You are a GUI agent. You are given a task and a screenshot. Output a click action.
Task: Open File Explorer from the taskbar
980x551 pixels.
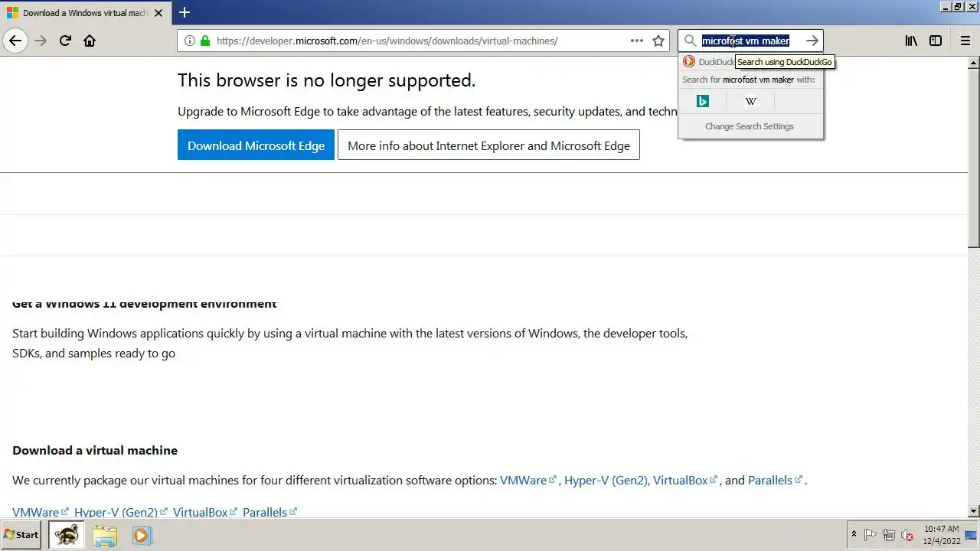[x=105, y=535]
